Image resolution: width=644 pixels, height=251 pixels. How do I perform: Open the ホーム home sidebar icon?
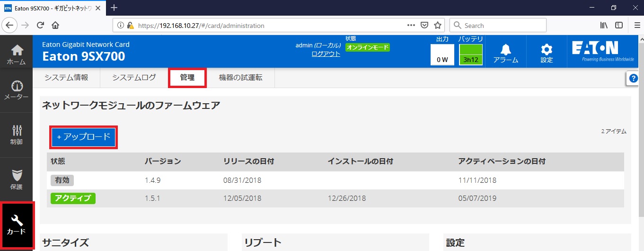(17, 54)
